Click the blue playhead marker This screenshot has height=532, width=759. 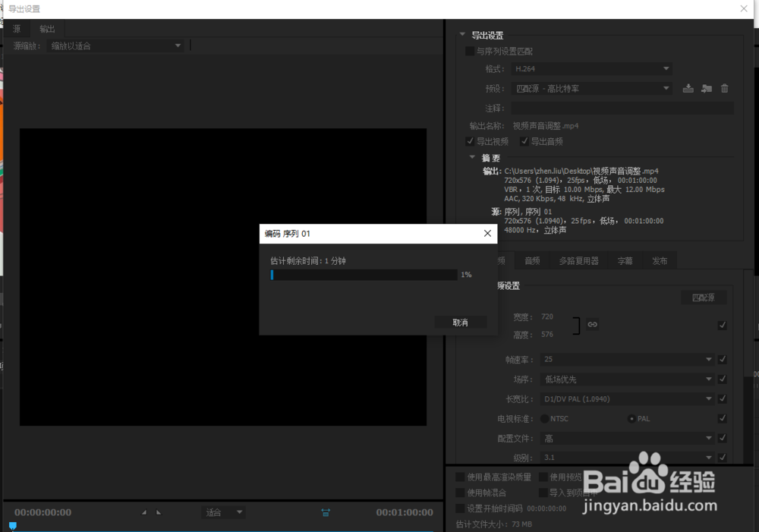(13, 526)
